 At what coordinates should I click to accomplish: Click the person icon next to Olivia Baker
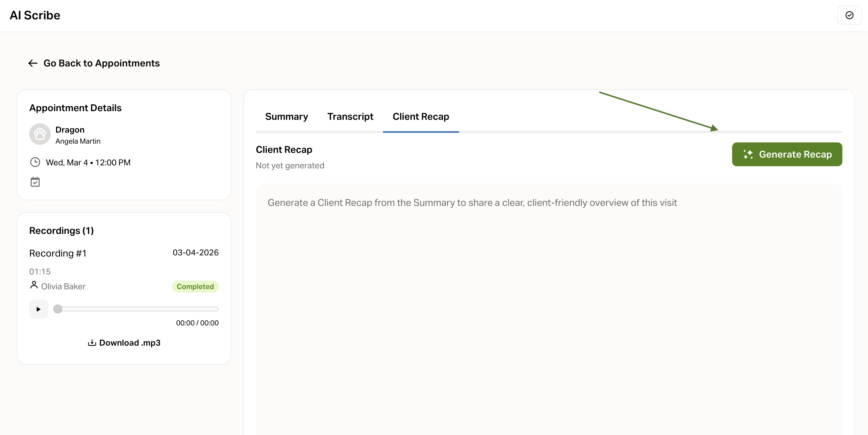[x=34, y=285]
